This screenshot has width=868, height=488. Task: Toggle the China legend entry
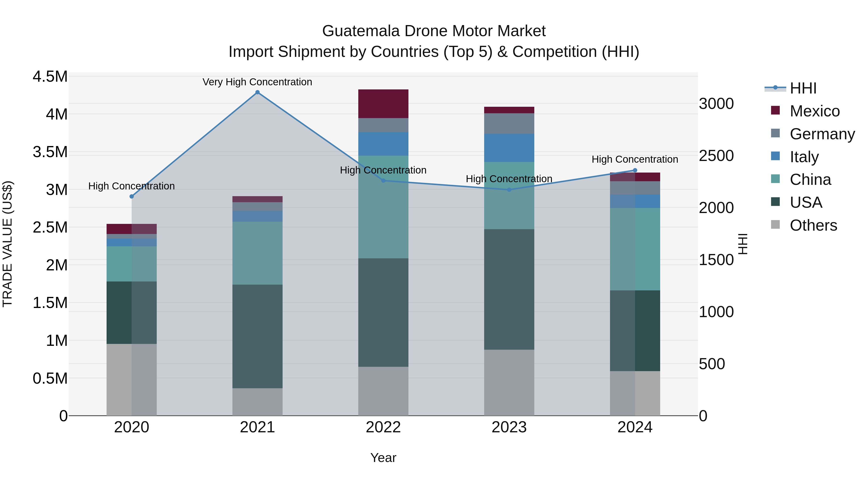pyautogui.click(x=800, y=180)
